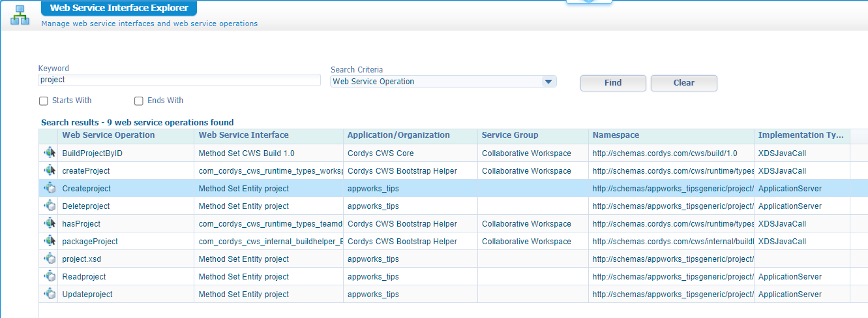Click the Web Service Interface Explorer header icon
868x318 pixels.
[x=20, y=15]
